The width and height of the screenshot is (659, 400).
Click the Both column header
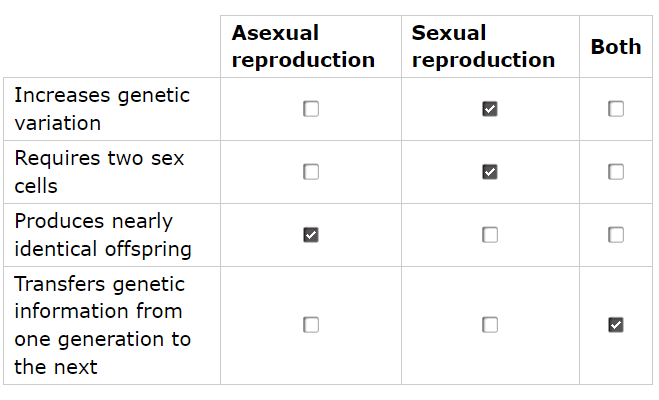(x=616, y=46)
